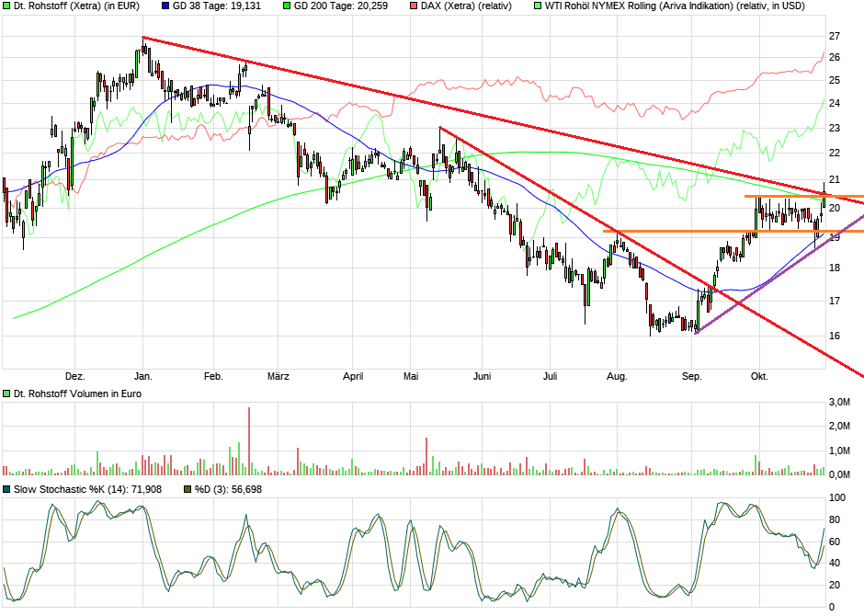Click the red DAX (Xetra) legend swatch
Viewport: 864px width, 616px height.
tap(414, 6)
